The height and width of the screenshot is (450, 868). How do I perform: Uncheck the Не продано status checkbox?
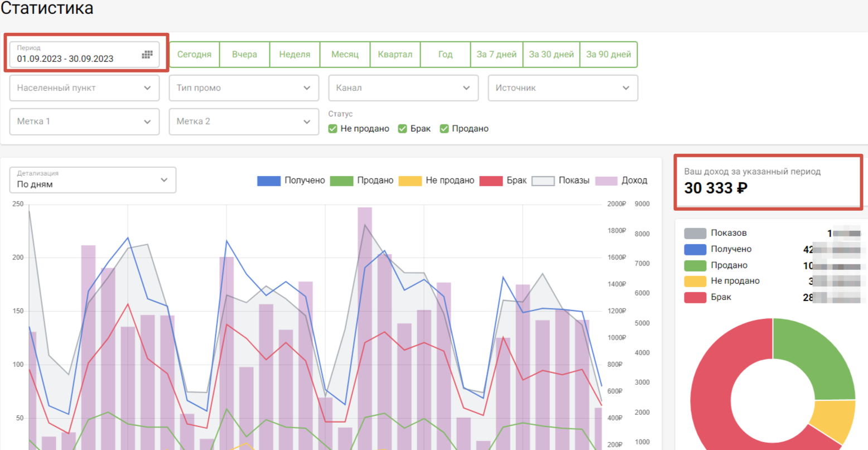pyautogui.click(x=333, y=129)
